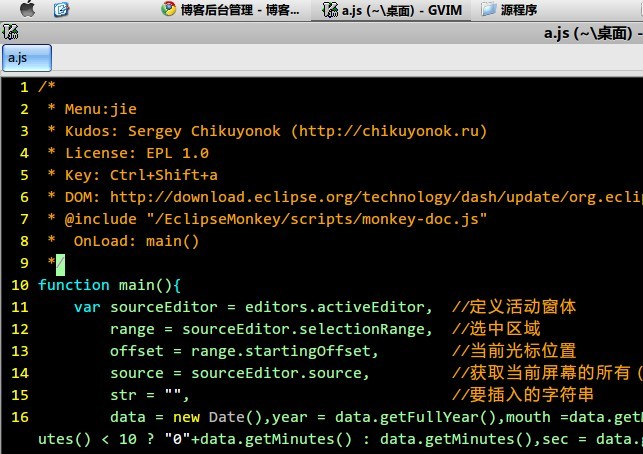Select the a.js file tab
This screenshot has width=643, height=454.
click(27, 58)
